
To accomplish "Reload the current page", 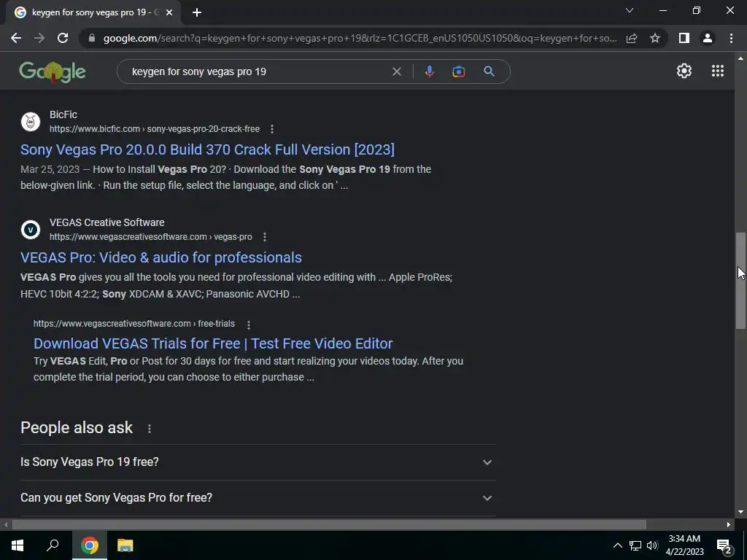I will pos(63,38).
